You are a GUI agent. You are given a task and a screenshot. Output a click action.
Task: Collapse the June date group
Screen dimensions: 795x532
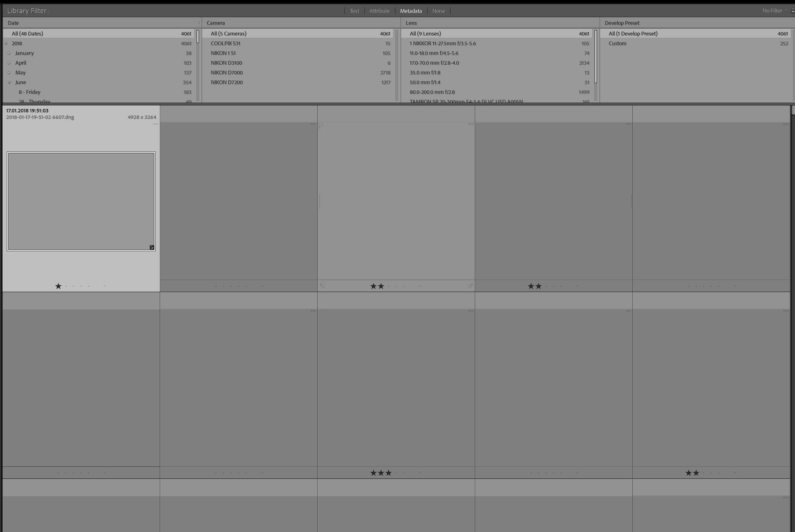coord(9,83)
